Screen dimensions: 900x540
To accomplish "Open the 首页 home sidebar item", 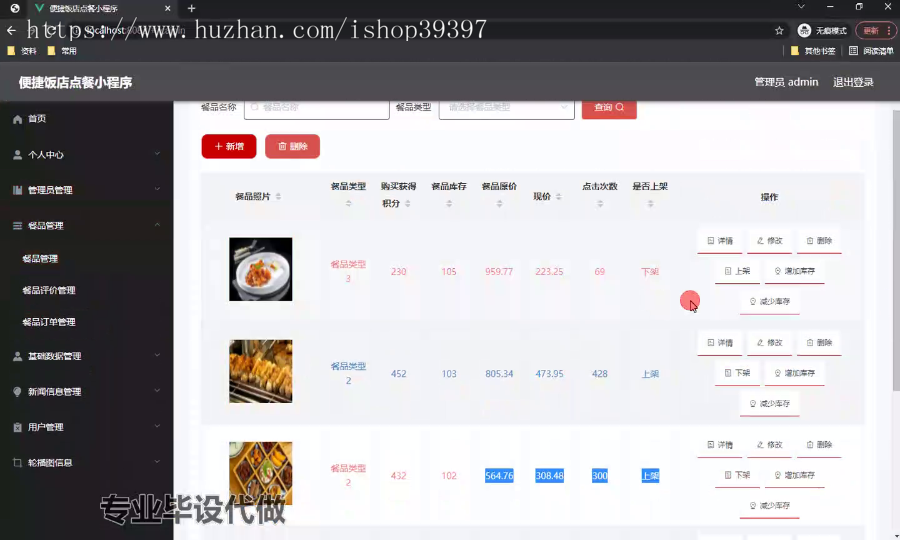I will pyautogui.click(x=86, y=119).
